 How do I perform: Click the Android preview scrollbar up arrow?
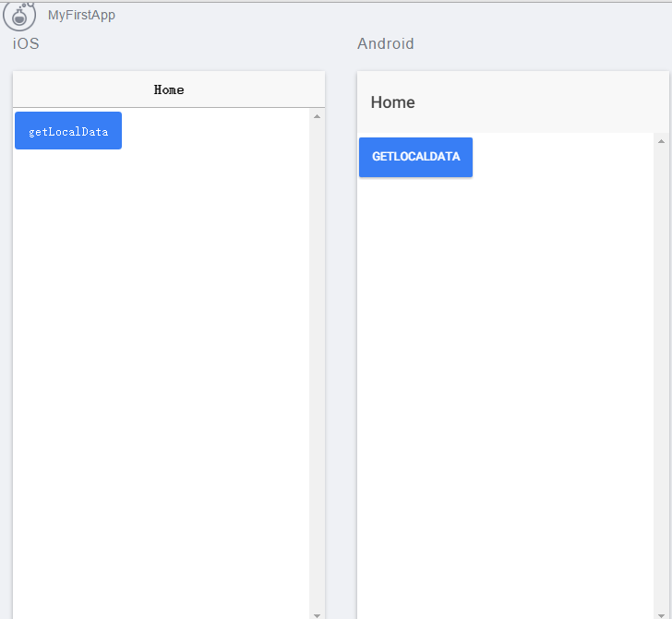tap(661, 141)
